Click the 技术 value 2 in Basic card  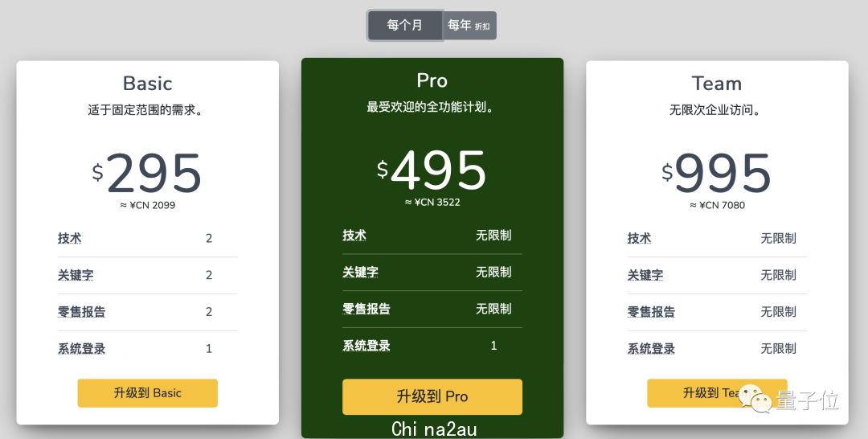209,239
